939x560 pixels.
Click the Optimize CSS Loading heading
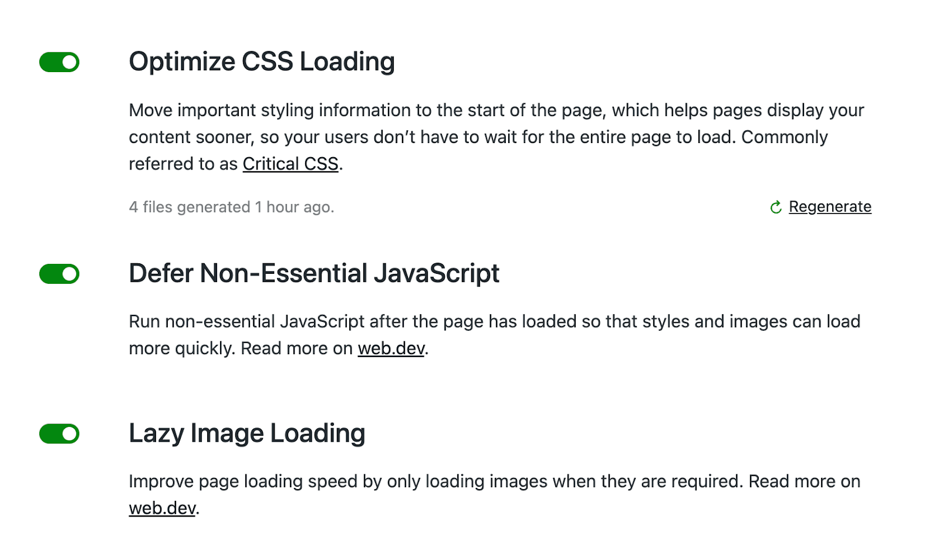click(262, 60)
